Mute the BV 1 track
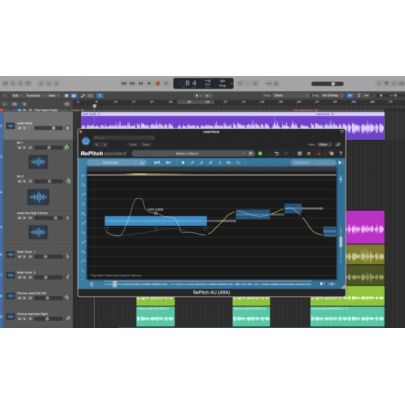 19,147
